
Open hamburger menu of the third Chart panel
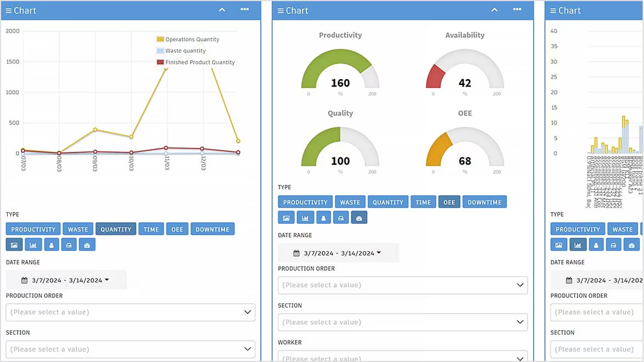coord(553,10)
